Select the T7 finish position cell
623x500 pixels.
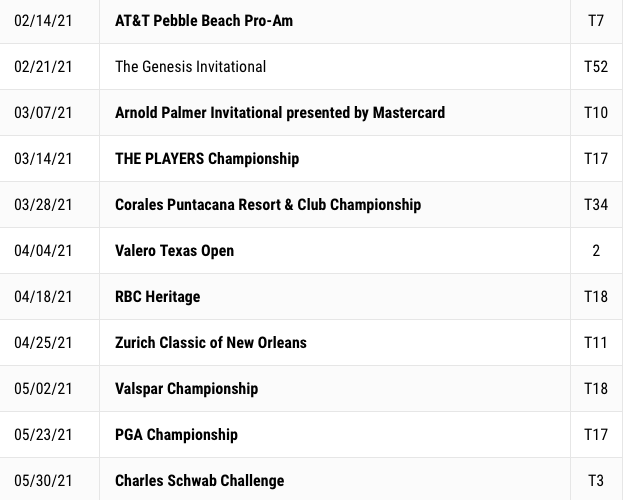click(x=596, y=21)
